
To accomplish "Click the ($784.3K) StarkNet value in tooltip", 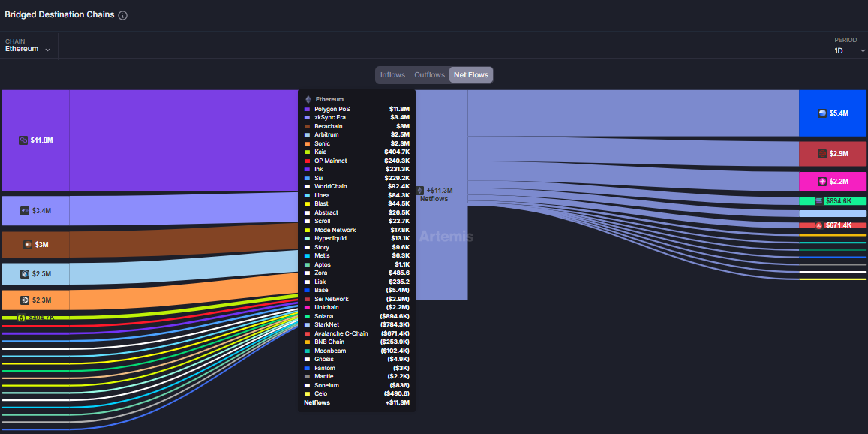I will click(x=395, y=324).
